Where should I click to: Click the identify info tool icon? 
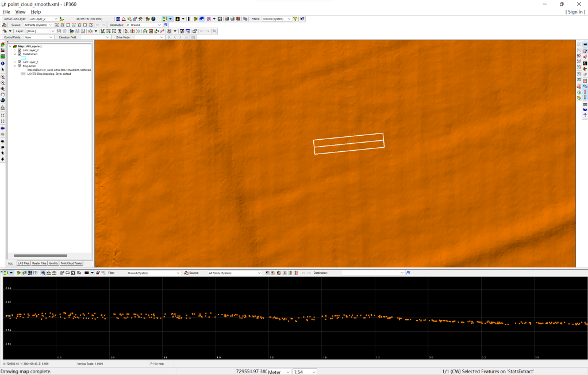[x=3, y=63]
